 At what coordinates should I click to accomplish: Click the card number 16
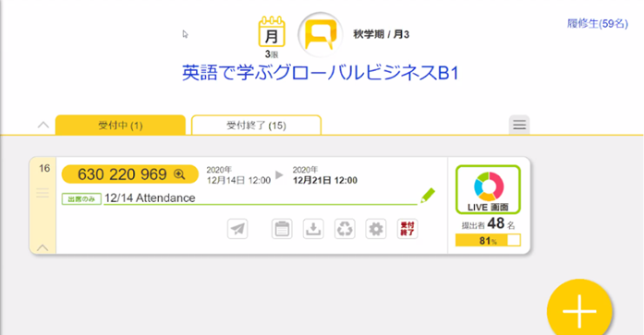(x=44, y=168)
